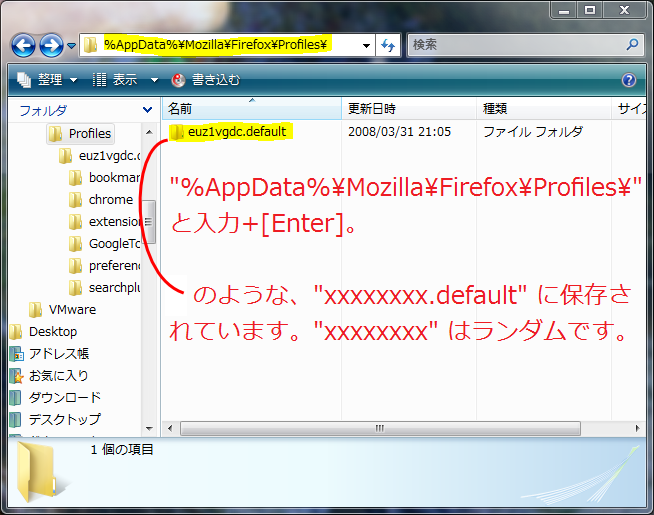Select euz1vgdc folder in the tree
Screen dimensions: 654x515
tap(100, 156)
